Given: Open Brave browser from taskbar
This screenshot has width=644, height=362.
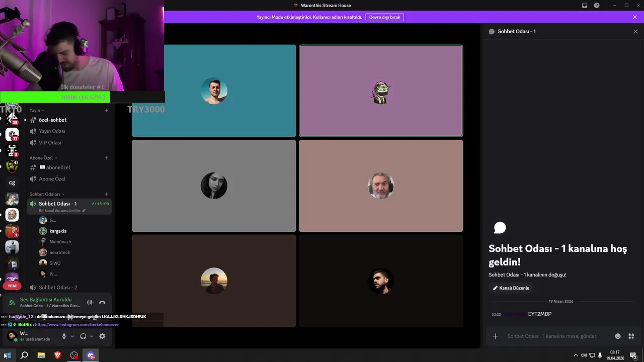Looking at the screenshot, I should (57, 355).
